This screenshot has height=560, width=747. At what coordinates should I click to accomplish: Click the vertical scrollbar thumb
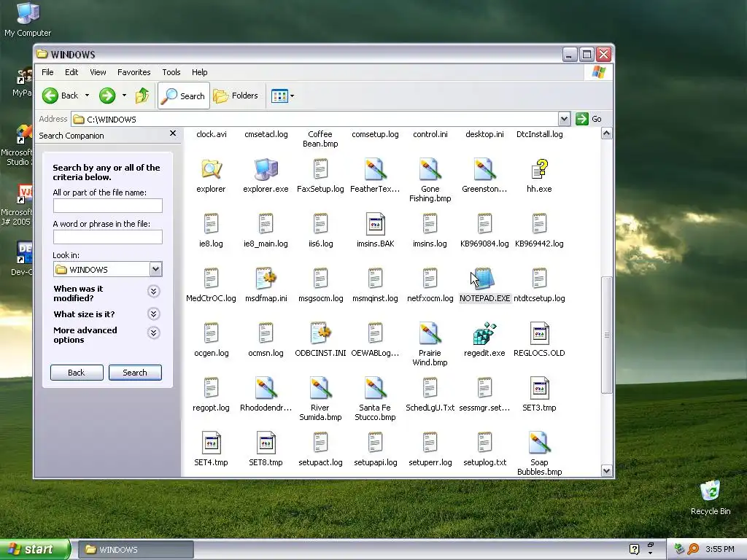(606, 335)
